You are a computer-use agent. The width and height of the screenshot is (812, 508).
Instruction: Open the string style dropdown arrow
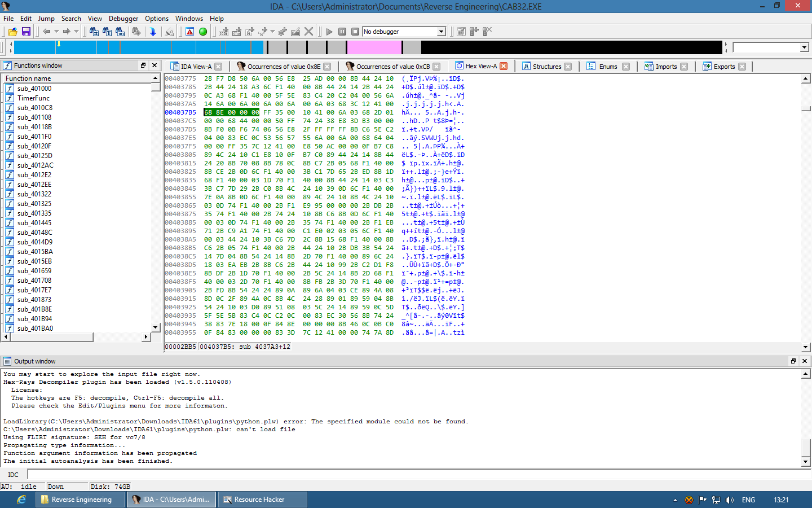273,32
